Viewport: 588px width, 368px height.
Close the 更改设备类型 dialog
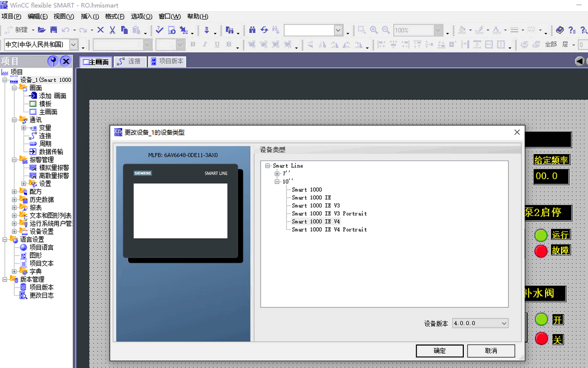coord(517,132)
